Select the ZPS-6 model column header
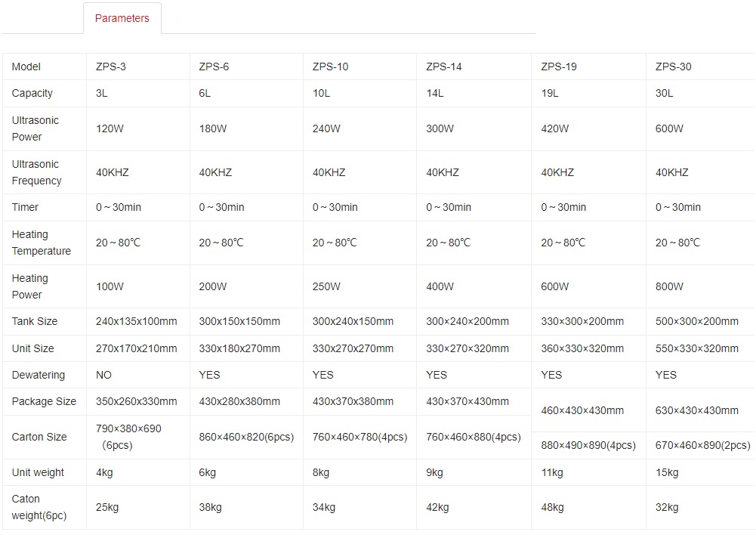Viewport: 756px width, 535px height. pos(214,66)
